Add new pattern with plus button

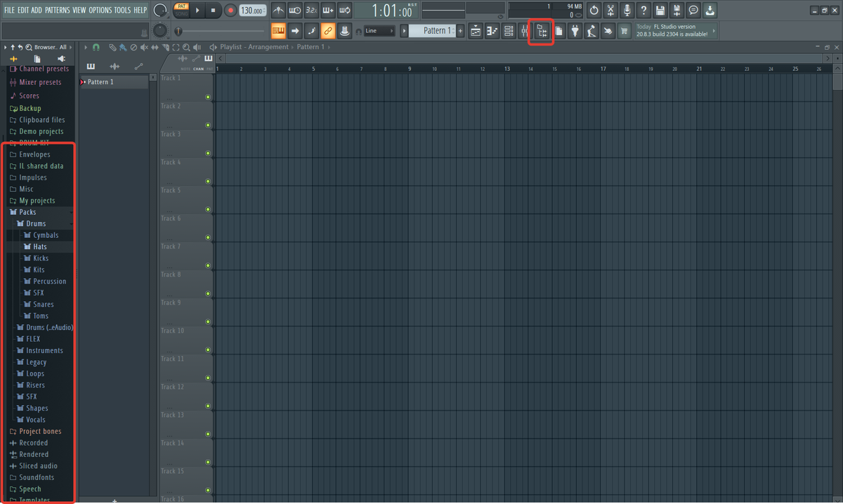click(x=461, y=31)
